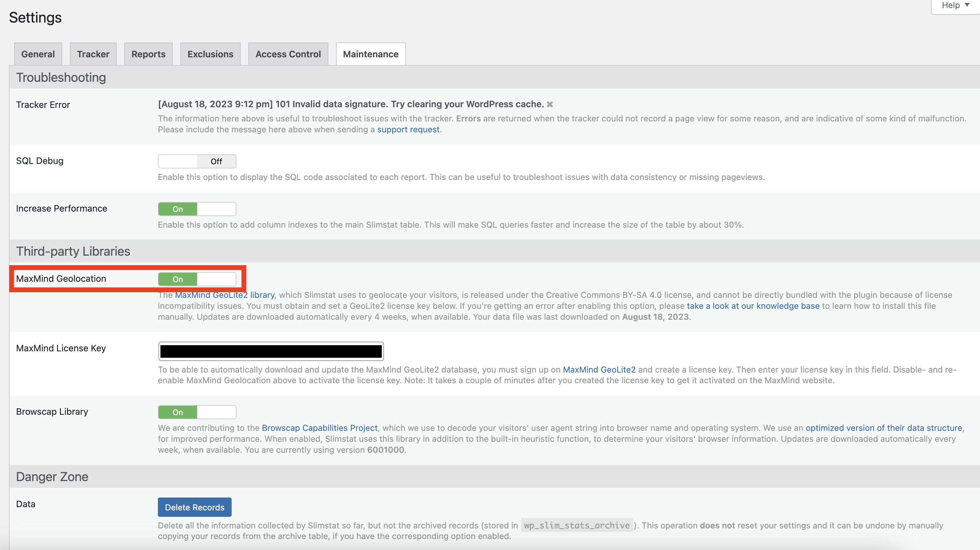Toggle SQL Debug off to on
This screenshot has width=980, height=550.
tap(197, 161)
